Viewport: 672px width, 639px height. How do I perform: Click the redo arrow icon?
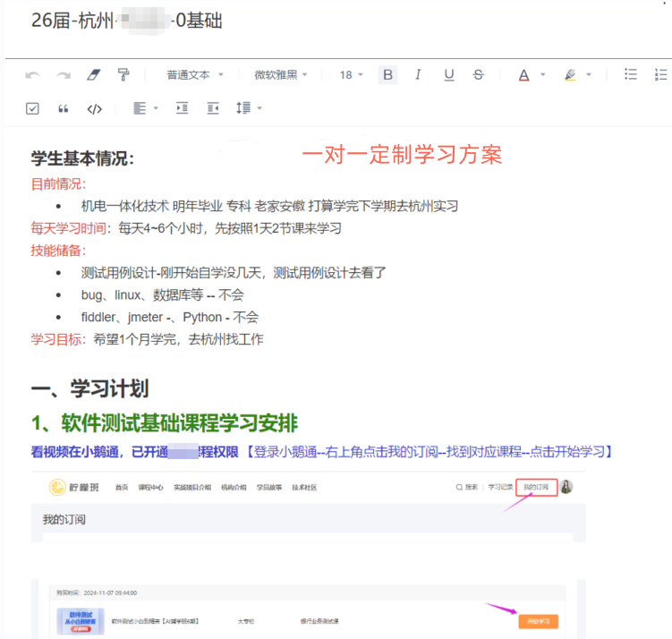64,75
